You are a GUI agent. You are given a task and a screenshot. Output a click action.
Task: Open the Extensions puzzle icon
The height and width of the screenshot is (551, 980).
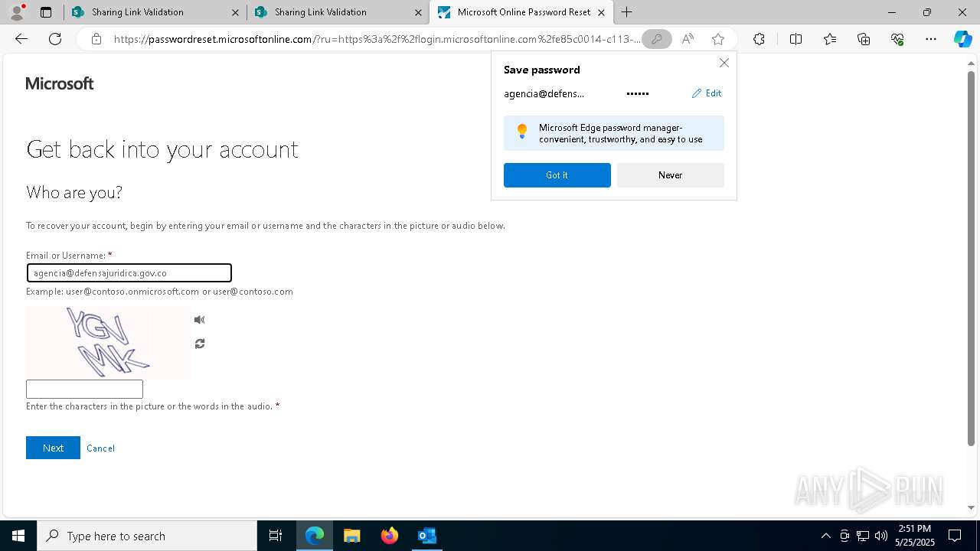[759, 39]
